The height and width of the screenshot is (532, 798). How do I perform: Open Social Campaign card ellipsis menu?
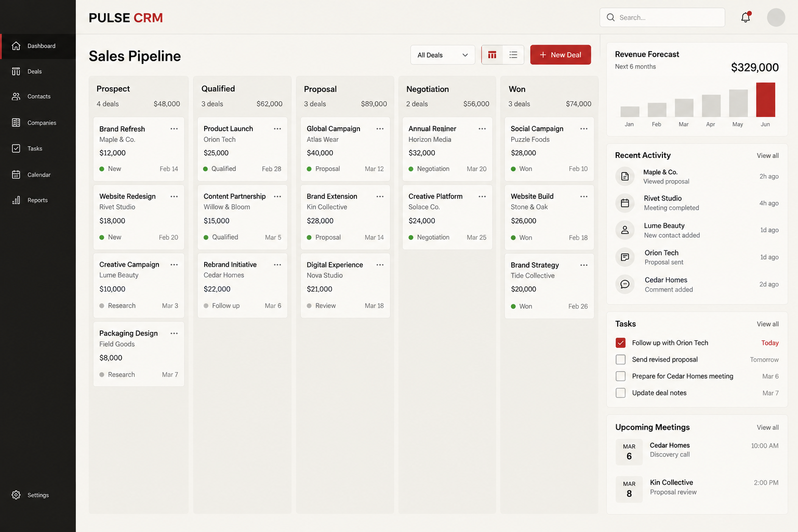584,129
